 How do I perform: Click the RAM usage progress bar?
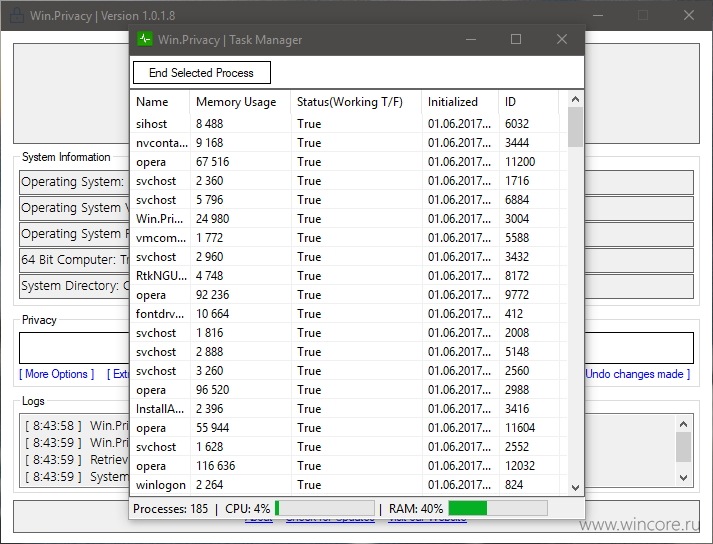point(498,508)
